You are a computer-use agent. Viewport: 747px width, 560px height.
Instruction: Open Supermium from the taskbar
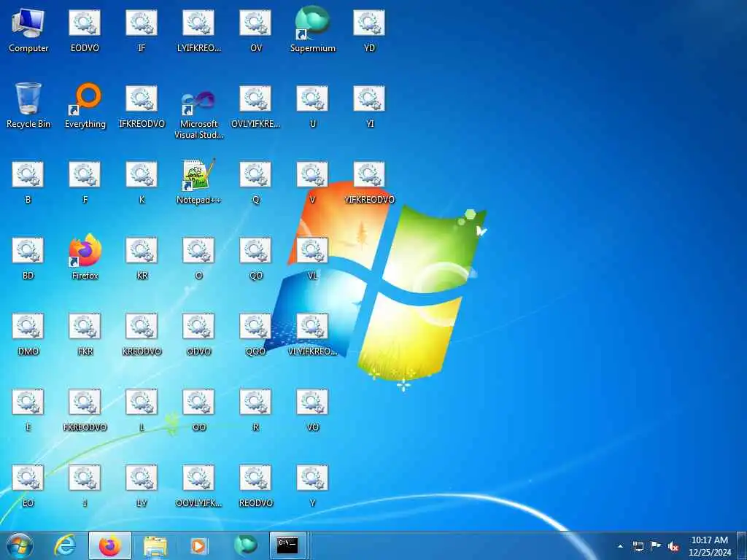(246, 545)
